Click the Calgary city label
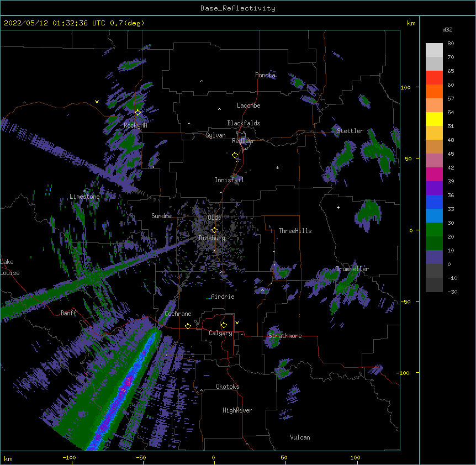The image size is (476, 465). pyautogui.click(x=220, y=333)
